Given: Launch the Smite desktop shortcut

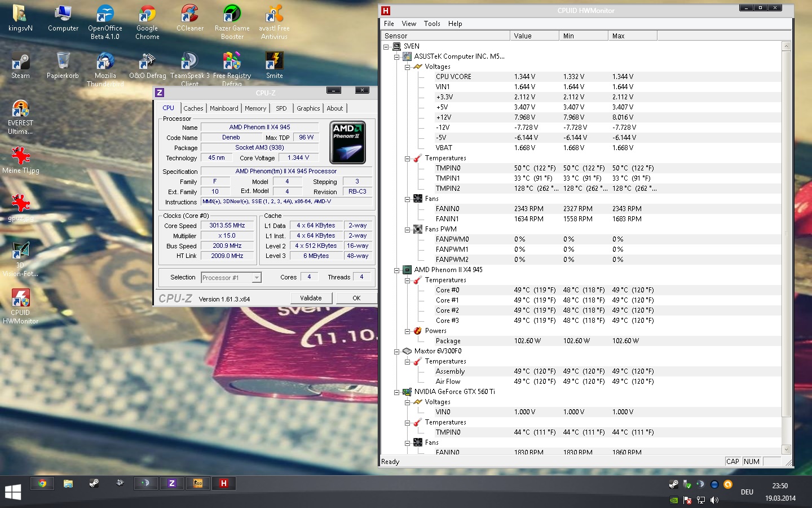Looking at the screenshot, I should [274, 65].
